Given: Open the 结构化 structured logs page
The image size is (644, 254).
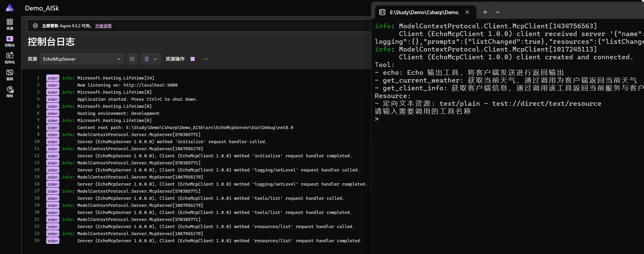Looking at the screenshot, I should tap(10, 58).
